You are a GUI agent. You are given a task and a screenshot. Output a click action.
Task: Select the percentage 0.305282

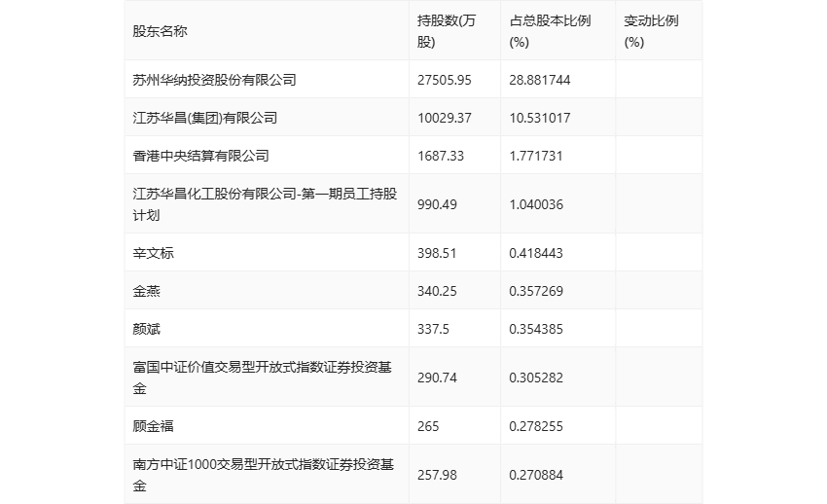pos(536,378)
